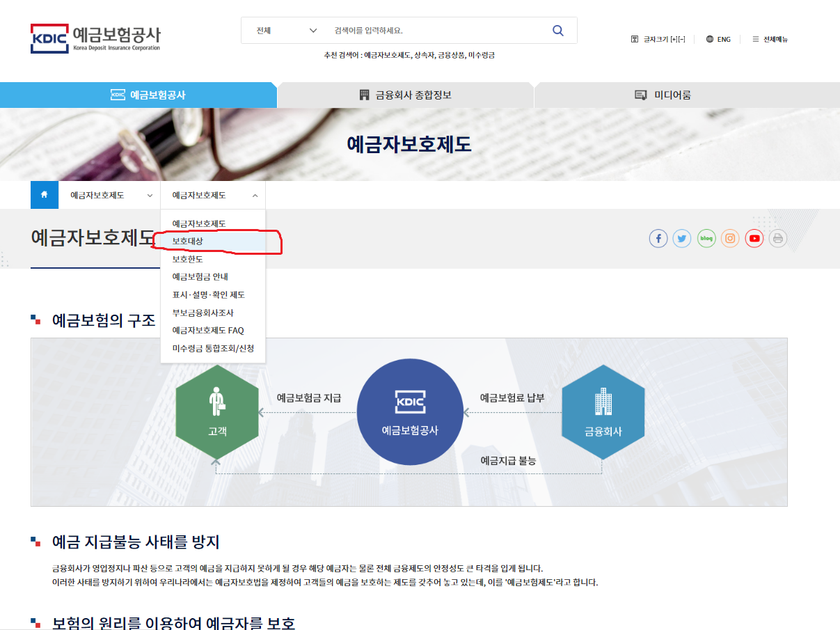This screenshot has width=840, height=630.
Task: Collapse the open second breadcrumb dropdown
Action: (213, 195)
